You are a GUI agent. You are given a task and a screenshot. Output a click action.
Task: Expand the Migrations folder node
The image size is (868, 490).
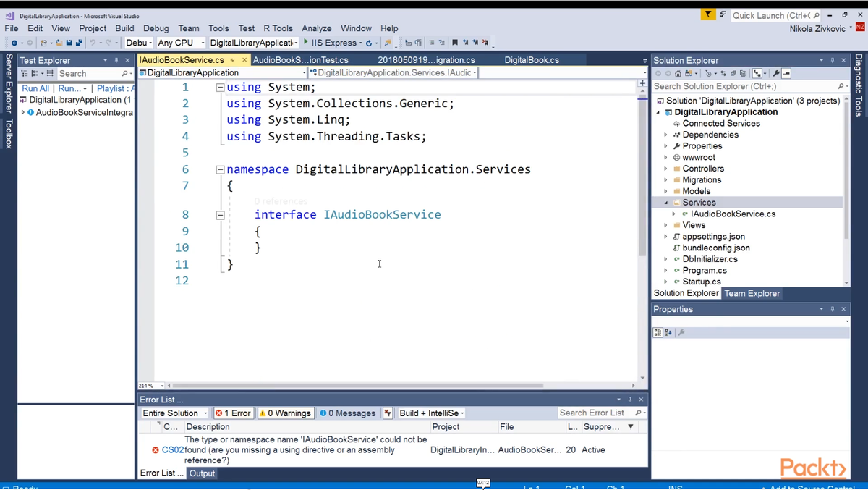pos(666,180)
